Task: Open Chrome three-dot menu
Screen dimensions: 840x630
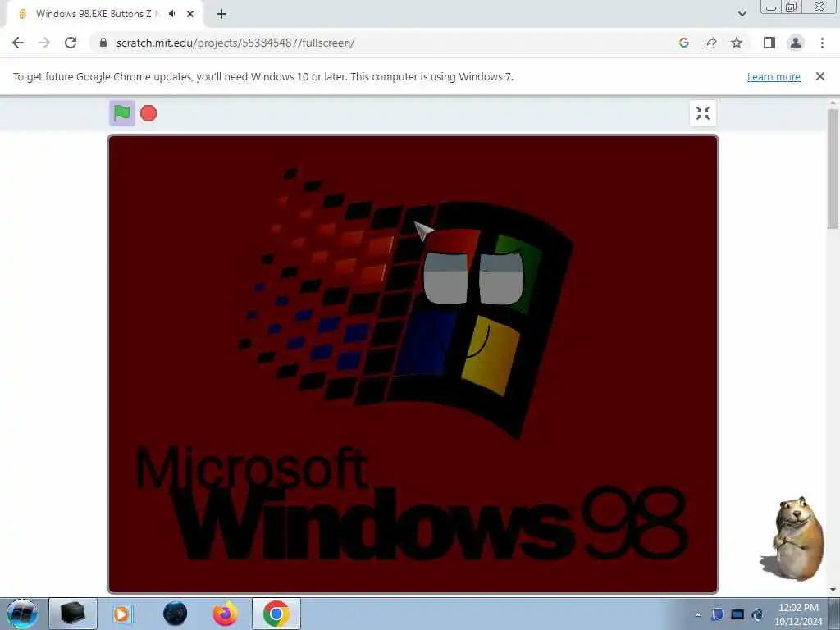Action: 822,43
